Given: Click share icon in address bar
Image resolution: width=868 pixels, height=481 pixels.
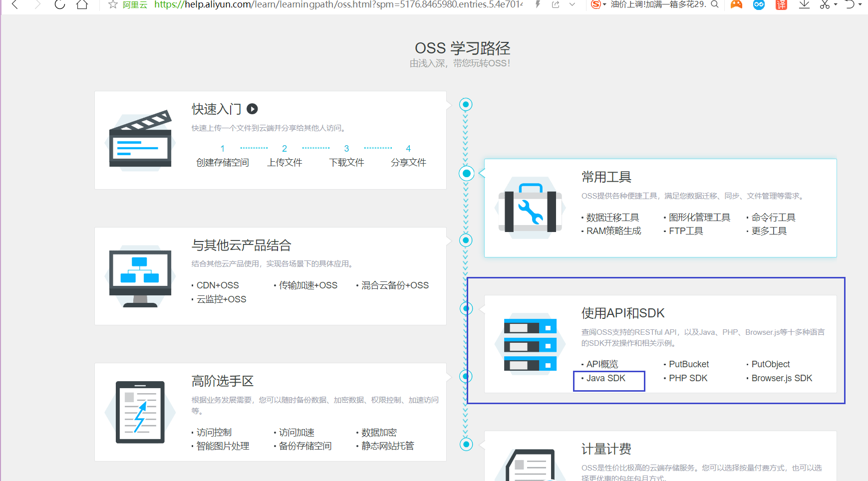Looking at the screenshot, I should click(556, 4).
